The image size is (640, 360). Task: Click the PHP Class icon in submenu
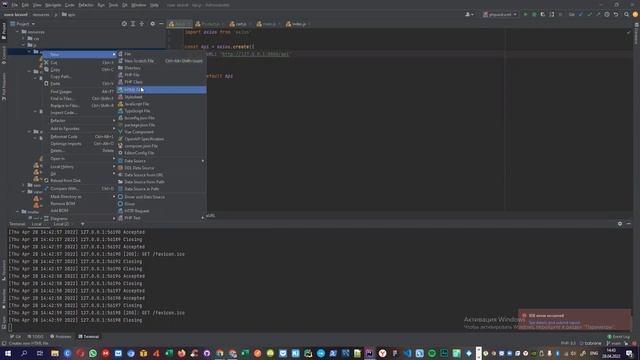pos(120,82)
